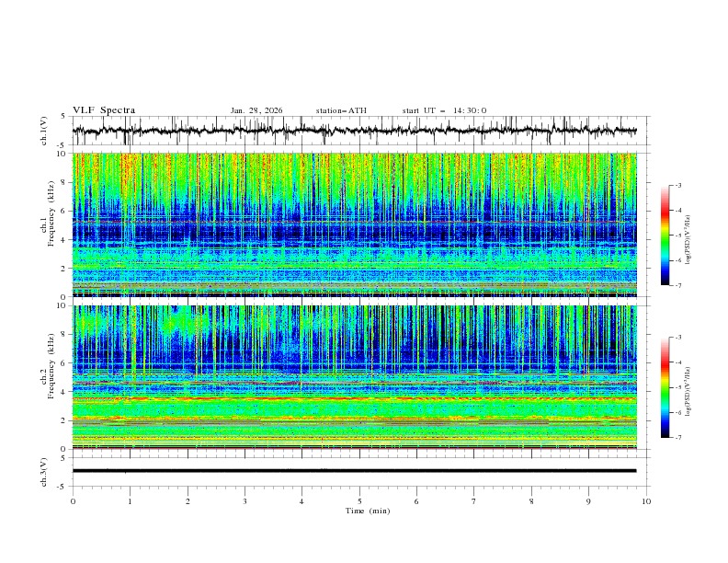Click the 5 minute tick label on time axis
The image size is (728, 563).
(x=359, y=501)
